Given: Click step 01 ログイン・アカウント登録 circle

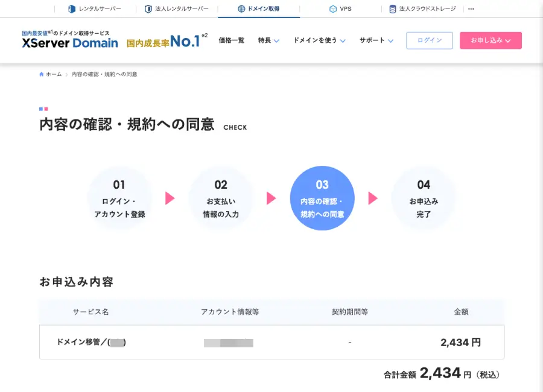Looking at the screenshot, I should pyautogui.click(x=119, y=198).
